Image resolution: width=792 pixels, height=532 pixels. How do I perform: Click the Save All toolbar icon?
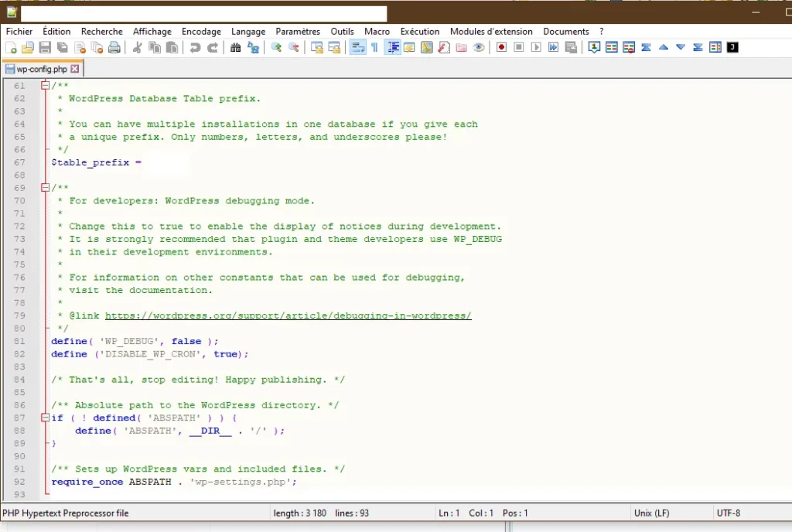click(x=63, y=47)
